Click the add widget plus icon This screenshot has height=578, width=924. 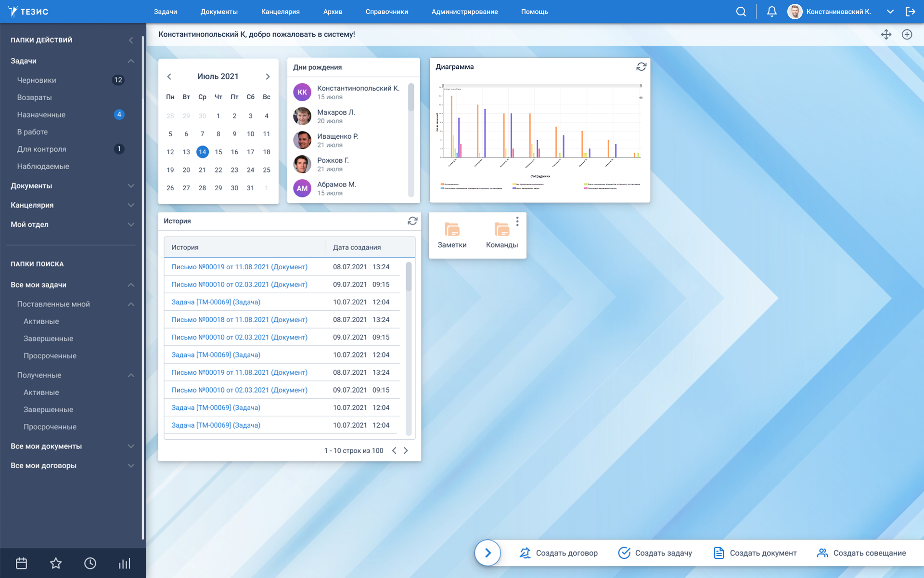pyautogui.click(x=907, y=35)
